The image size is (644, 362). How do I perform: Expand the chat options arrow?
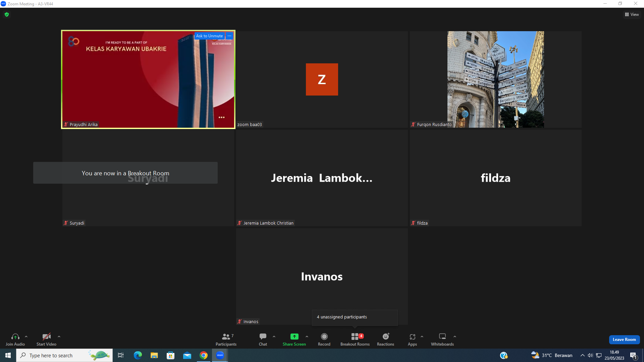(x=274, y=337)
